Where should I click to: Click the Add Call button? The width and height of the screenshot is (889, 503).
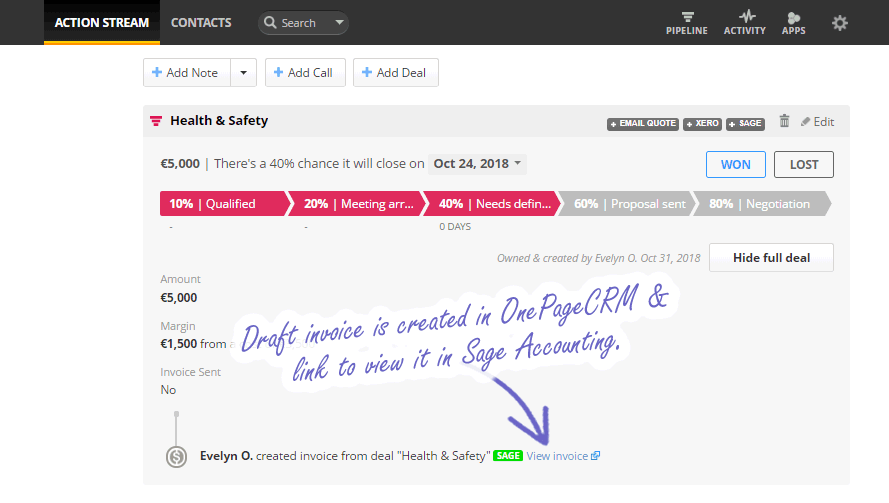tap(305, 73)
